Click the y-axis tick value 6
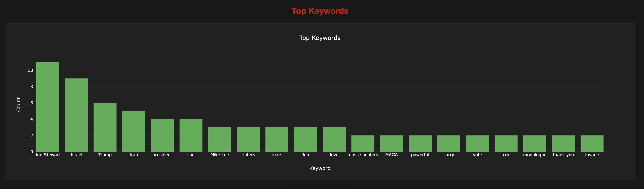Viewport: 644px width, 189px height. [32, 103]
